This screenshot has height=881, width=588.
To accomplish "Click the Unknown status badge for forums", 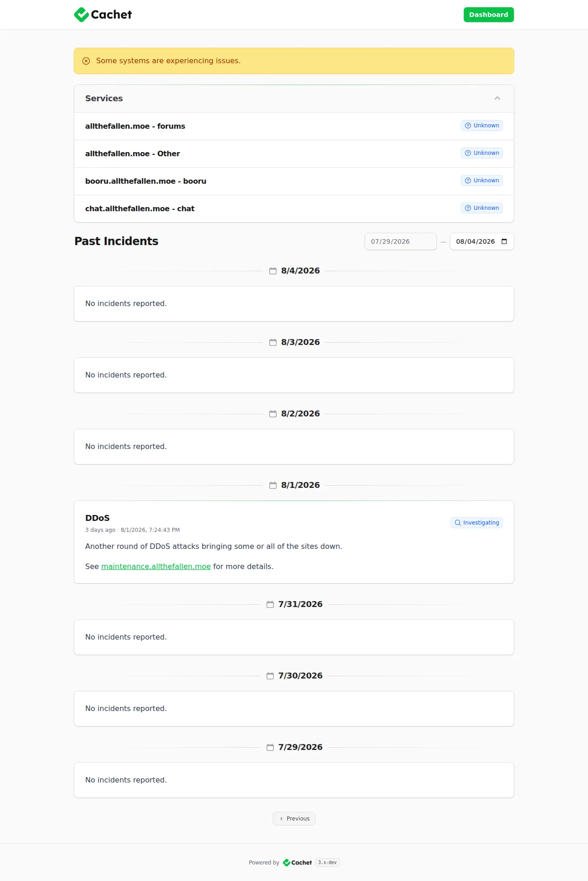I will pyautogui.click(x=482, y=126).
